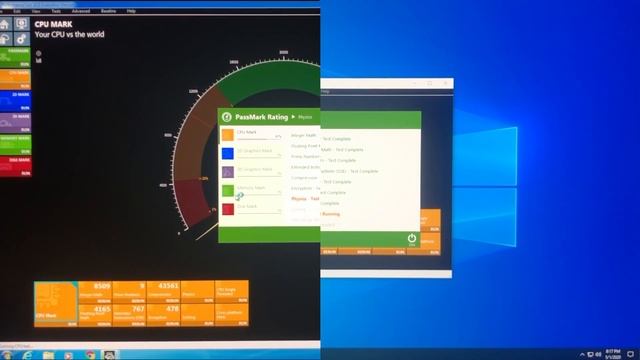Show hidden tray icons on Windows 10
The width and height of the screenshot is (640, 360).
(582, 354)
